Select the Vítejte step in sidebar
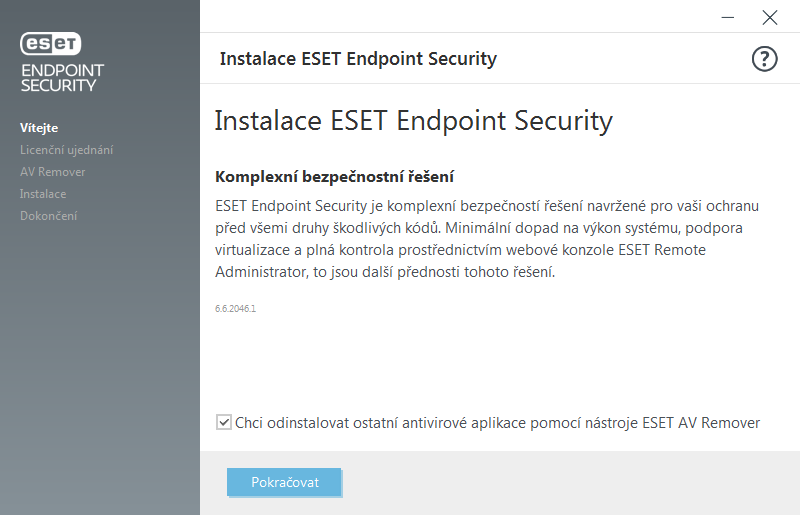 [x=39, y=128]
